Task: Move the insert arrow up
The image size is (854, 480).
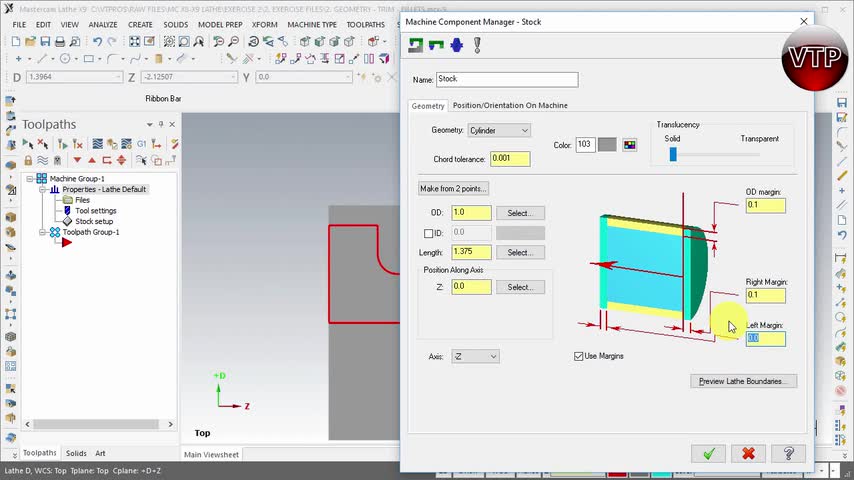Action: pos(92,160)
